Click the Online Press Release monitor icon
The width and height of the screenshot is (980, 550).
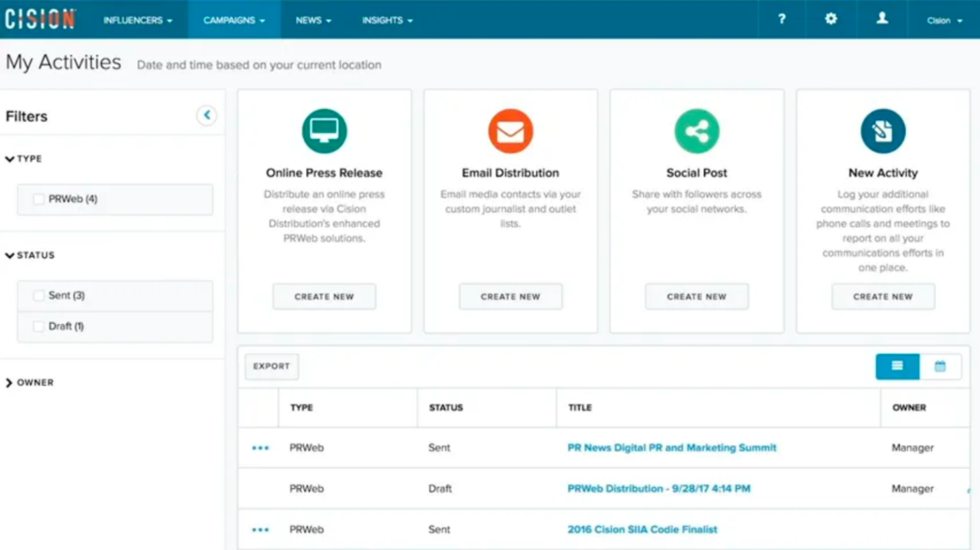point(324,131)
